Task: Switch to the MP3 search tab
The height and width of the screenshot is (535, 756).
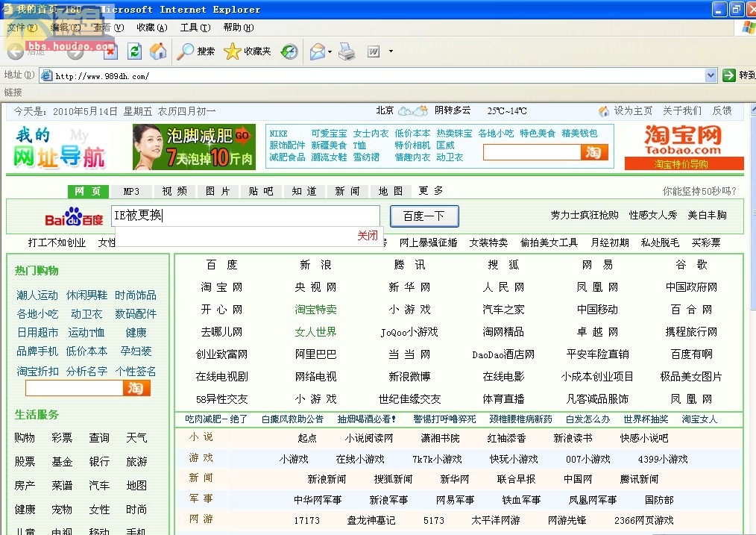Action: [x=131, y=192]
